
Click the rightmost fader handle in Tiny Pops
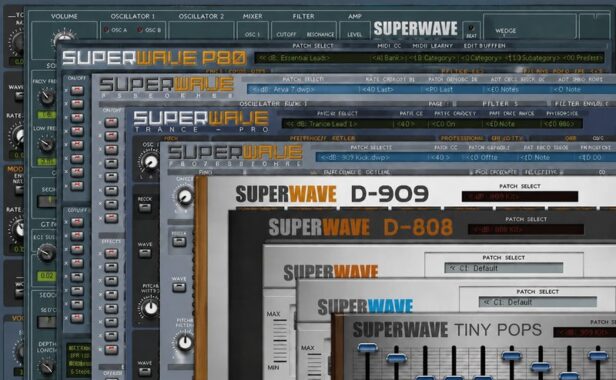pos(598,356)
